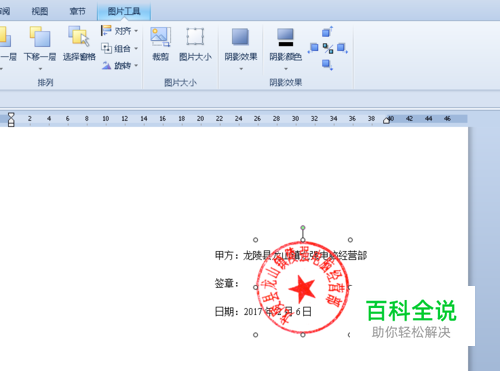Click the 甲方 text line
Image resolution: width=500 pixels, height=371 pixels.
click(291, 256)
